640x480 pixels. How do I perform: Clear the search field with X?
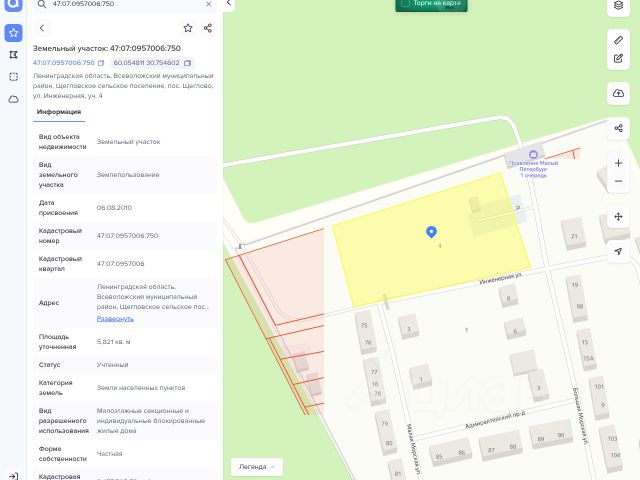click(x=209, y=4)
